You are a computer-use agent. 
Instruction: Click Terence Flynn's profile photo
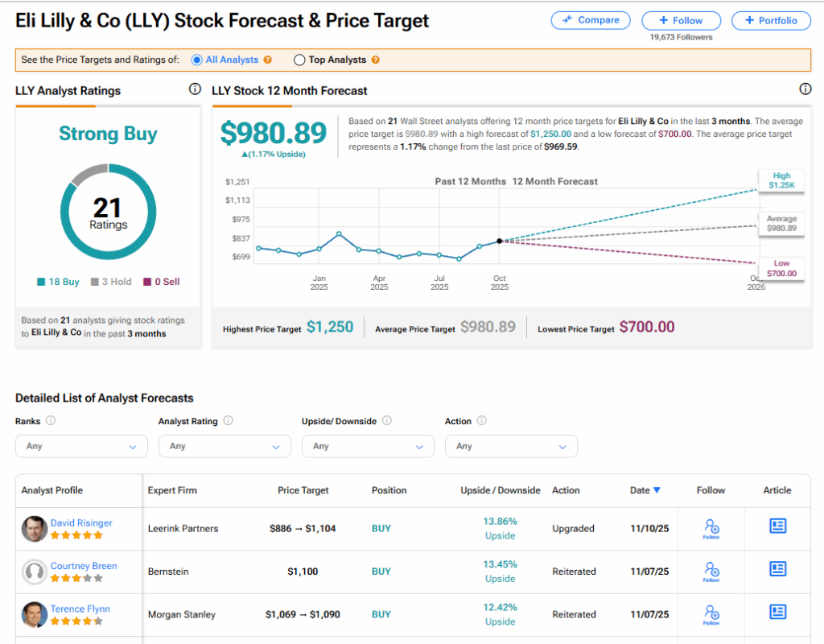(34, 614)
